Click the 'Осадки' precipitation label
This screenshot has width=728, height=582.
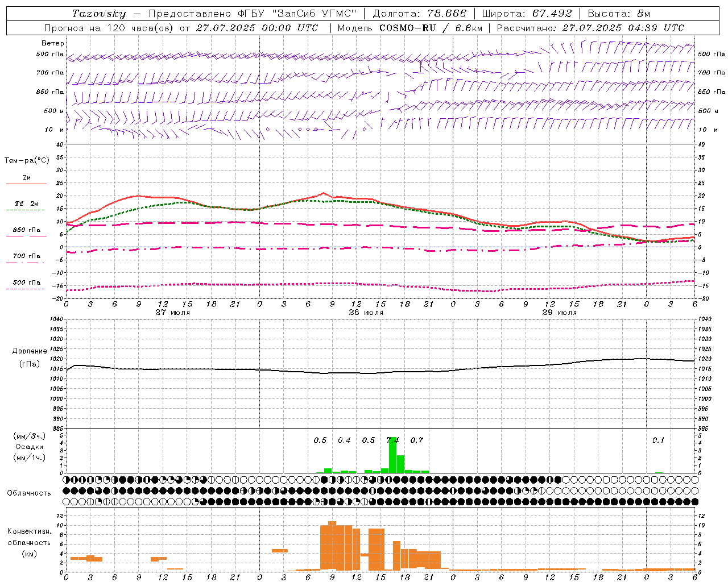click(29, 447)
